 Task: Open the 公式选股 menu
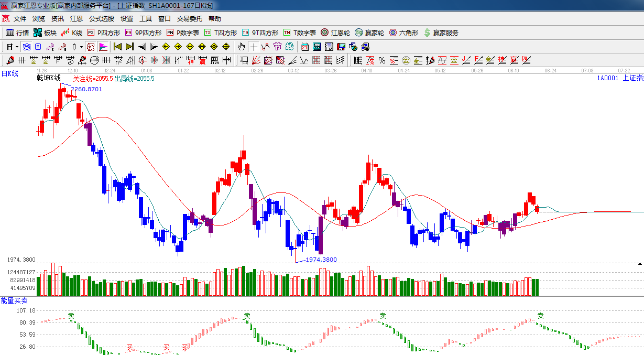pyautogui.click(x=101, y=18)
